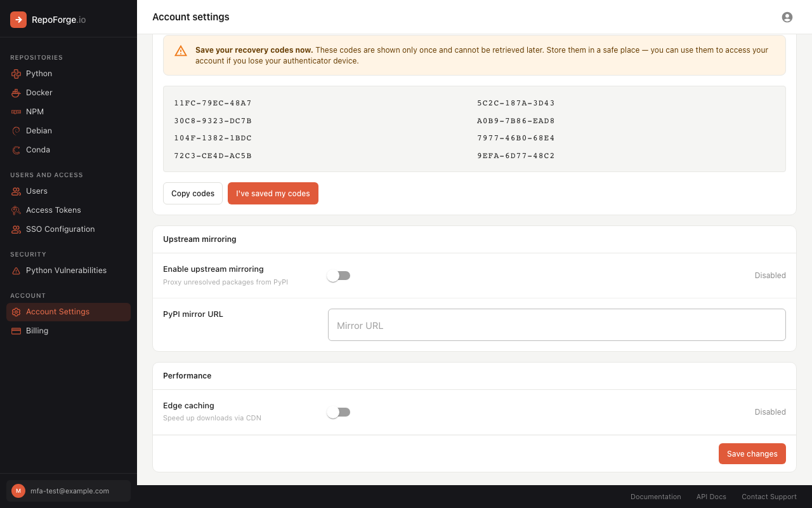Open the Users management page
Viewport: 812px width, 508px height.
37,190
